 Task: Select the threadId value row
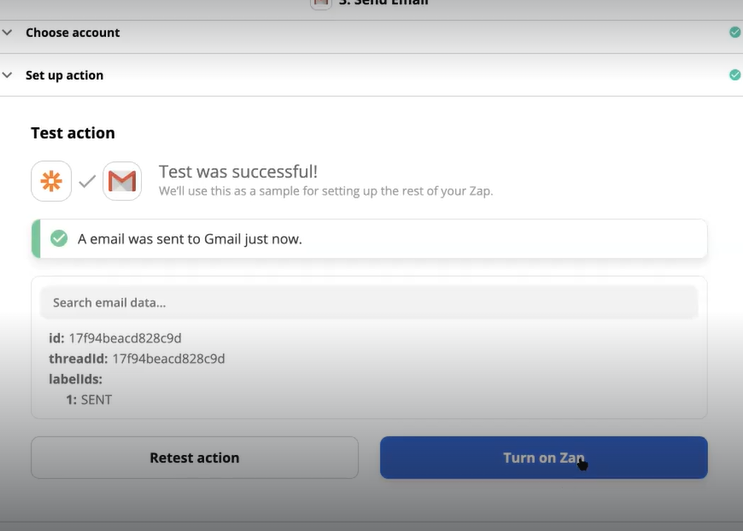137,359
